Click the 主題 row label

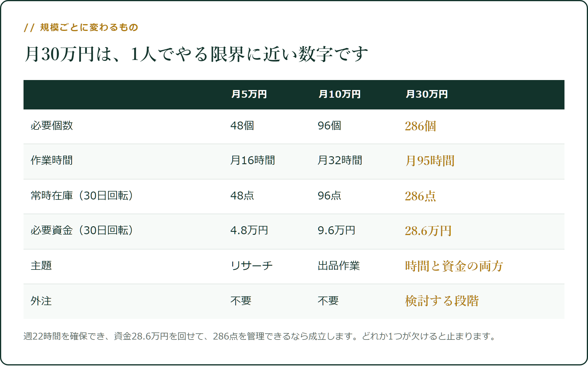pos(41,266)
